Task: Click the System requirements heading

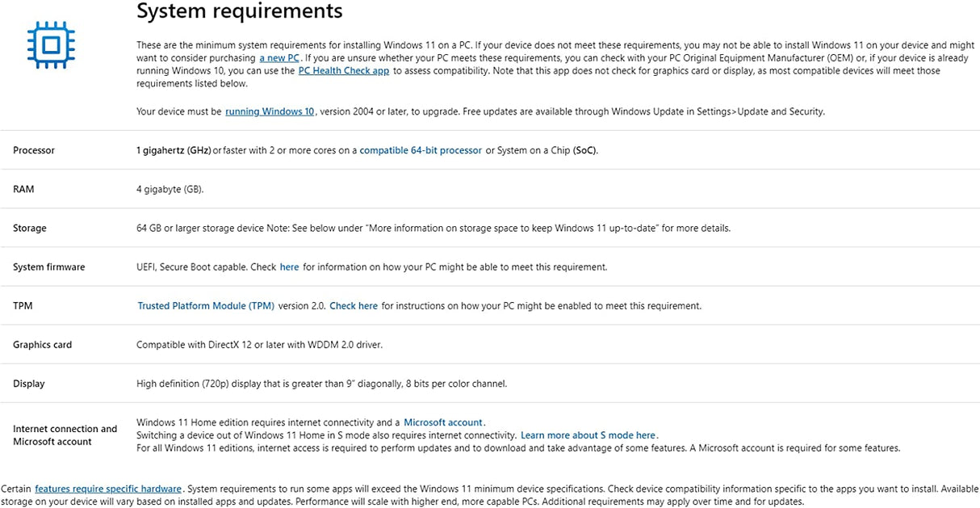Action: (x=240, y=11)
